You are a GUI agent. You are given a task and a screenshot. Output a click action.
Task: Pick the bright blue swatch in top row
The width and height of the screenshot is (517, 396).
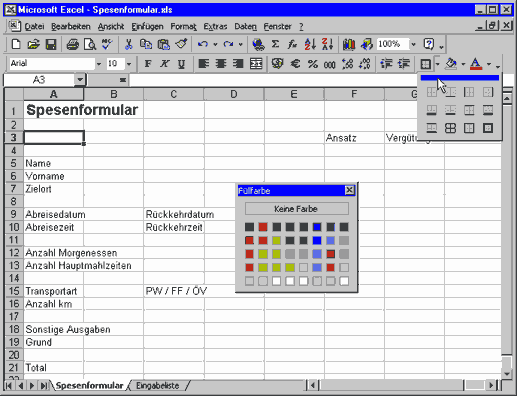click(x=317, y=227)
